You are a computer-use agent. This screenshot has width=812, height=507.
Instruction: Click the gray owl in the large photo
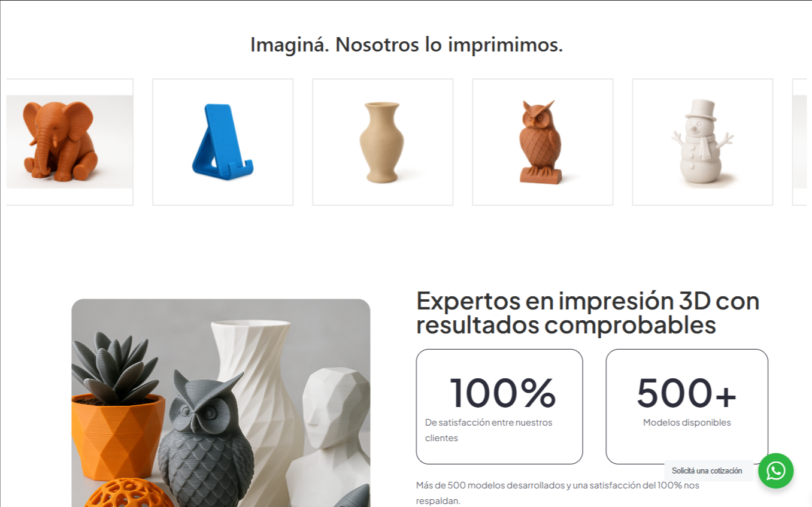(205, 443)
